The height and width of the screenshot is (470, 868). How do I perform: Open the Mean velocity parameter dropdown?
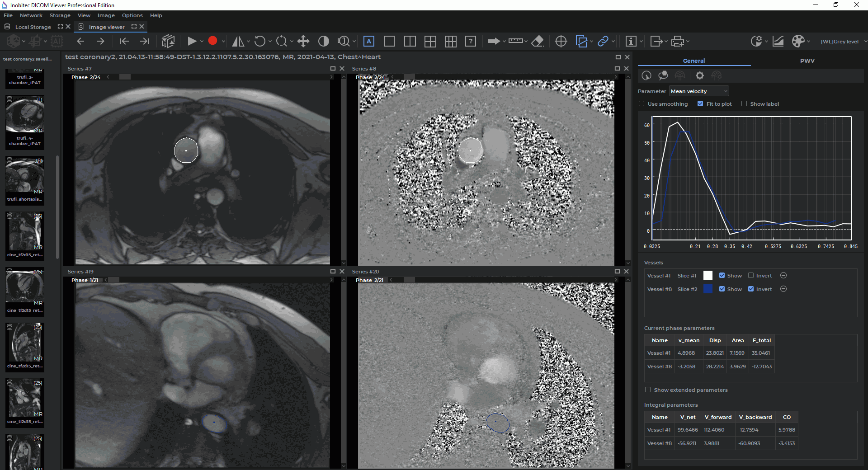[x=699, y=91]
